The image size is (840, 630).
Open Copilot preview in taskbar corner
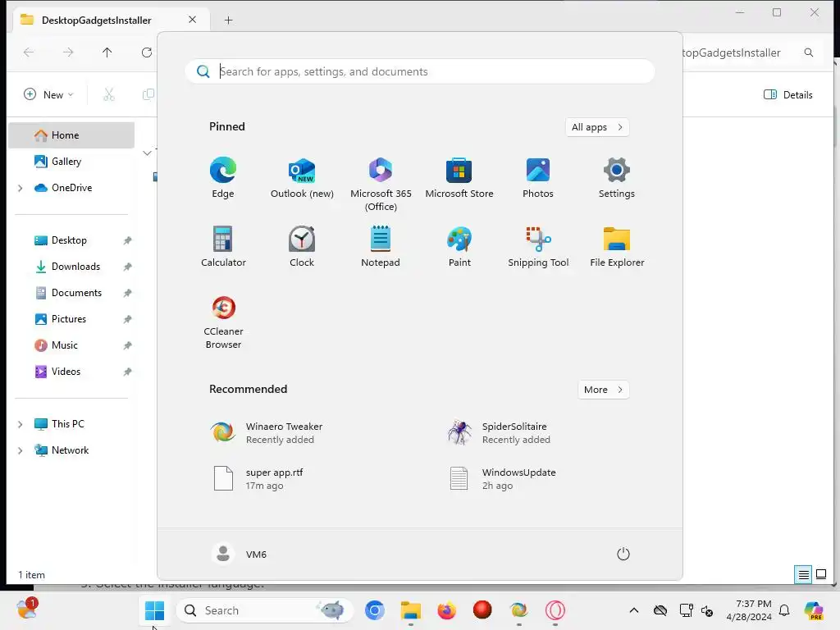tap(814, 610)
